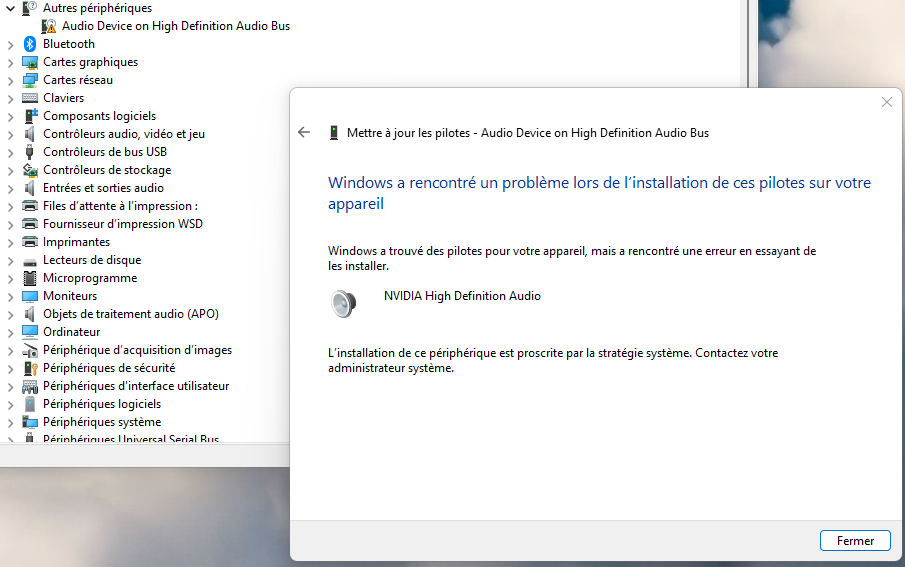Select the Cartes graphiques label
The height and width of the screenshot is (567, 905).
[91, 62]
